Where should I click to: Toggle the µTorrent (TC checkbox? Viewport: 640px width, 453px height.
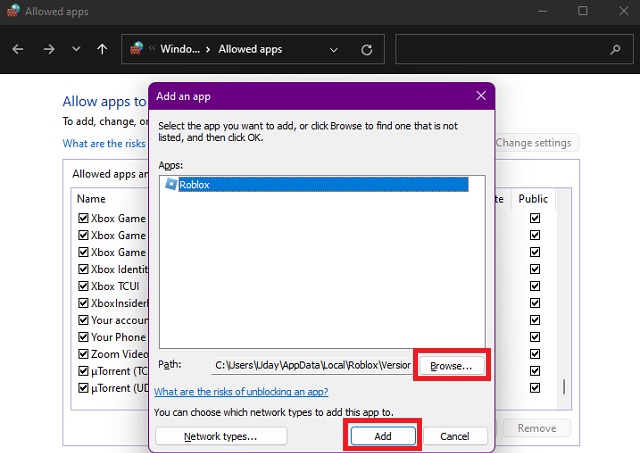pos(83,371)
